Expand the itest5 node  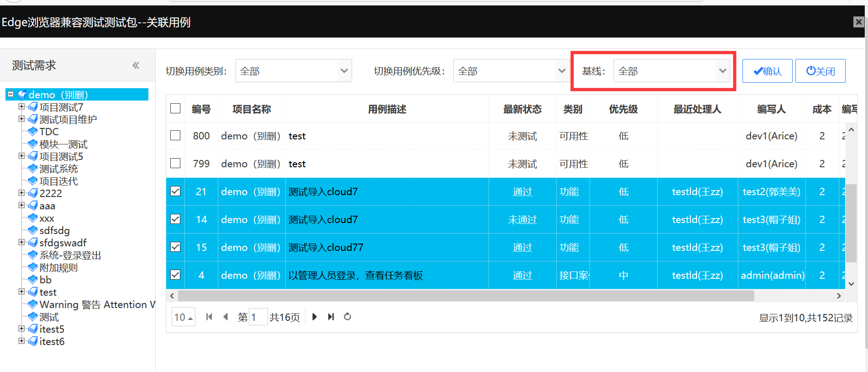click(x=21, y=329)
